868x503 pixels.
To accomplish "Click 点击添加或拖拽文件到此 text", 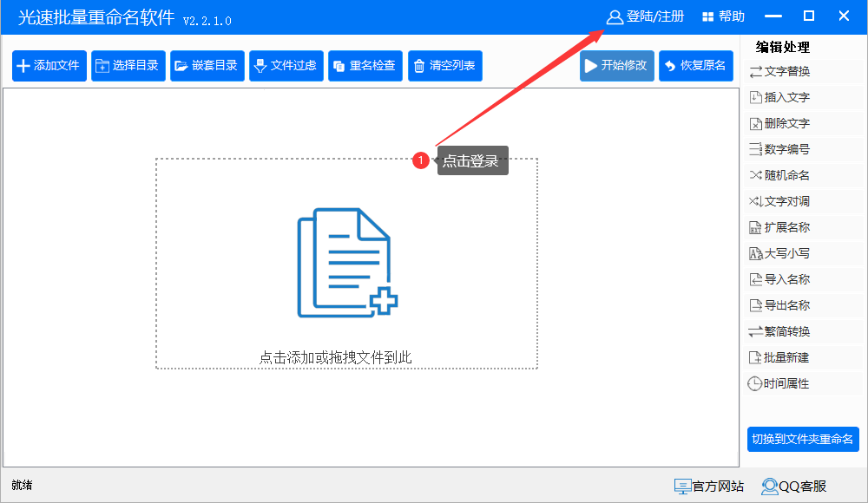I will click(335, 357).
